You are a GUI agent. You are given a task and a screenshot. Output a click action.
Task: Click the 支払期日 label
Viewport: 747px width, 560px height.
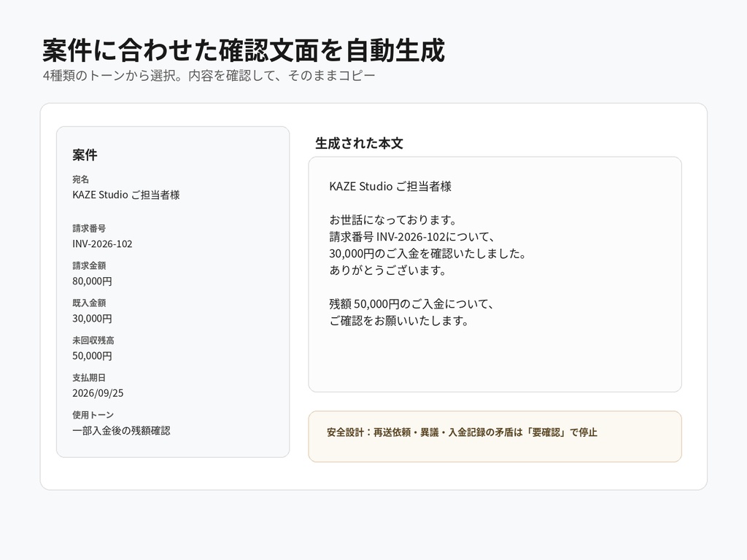(x=89, y=378)
